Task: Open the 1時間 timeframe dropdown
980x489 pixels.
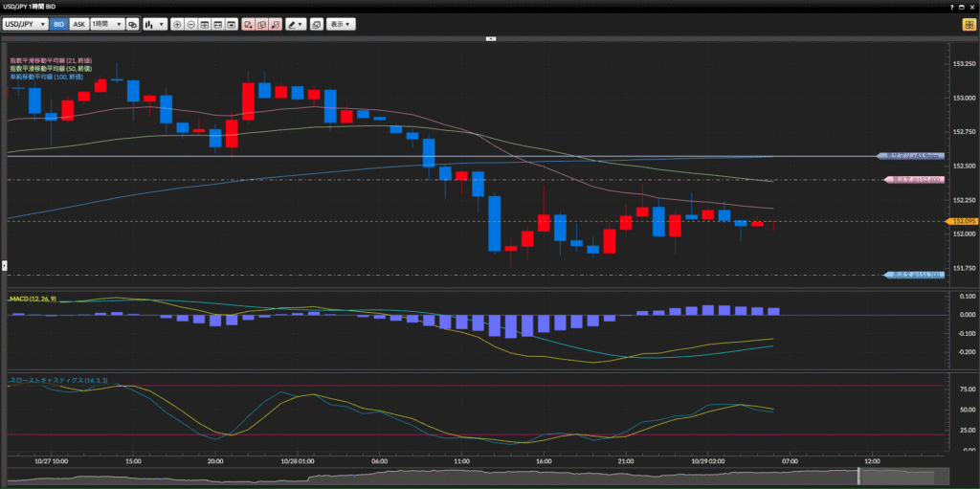Action: click(107, 24)
